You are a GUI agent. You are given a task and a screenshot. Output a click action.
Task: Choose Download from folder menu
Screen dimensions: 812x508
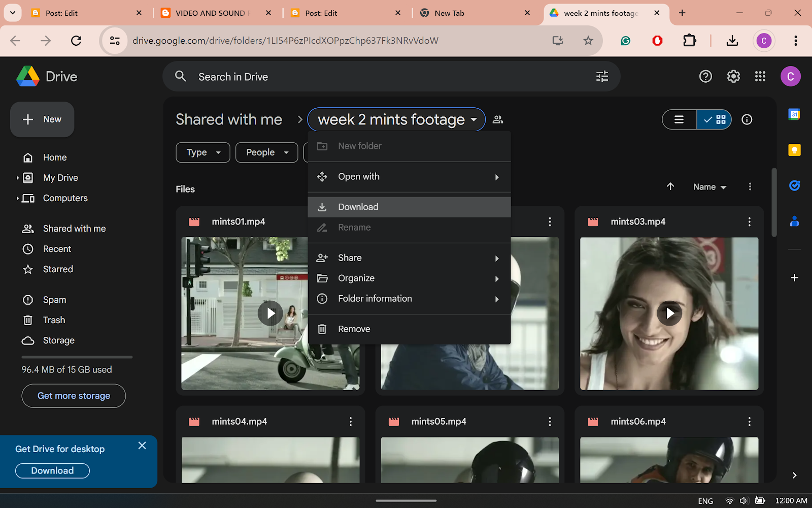click(x=409, y=207)
